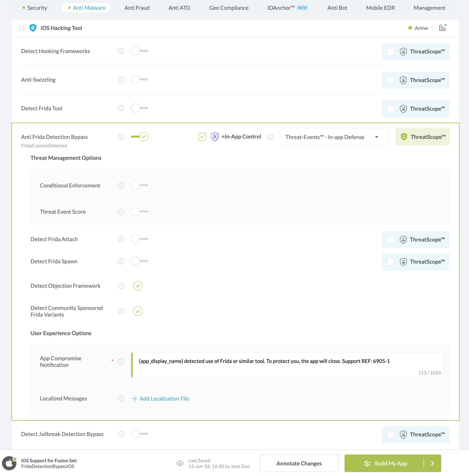Click ThreatScope shield icon in Detect Hooking Frameworks row
Viewport: 469px width, 476px height.
tap(403, 52)
